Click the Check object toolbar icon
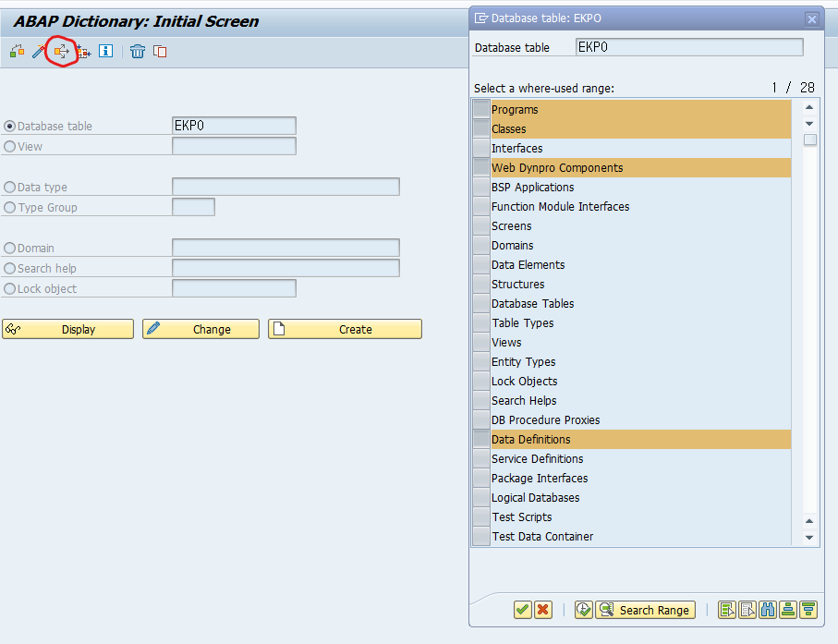838x644 pixels. [x=18, y=52]
